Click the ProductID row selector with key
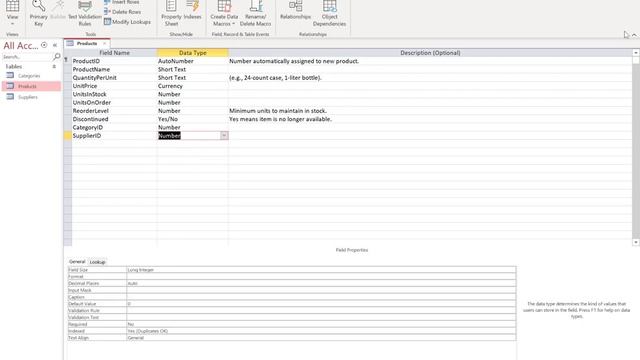This screenshot has width=640, height=360. pos(67,61)
